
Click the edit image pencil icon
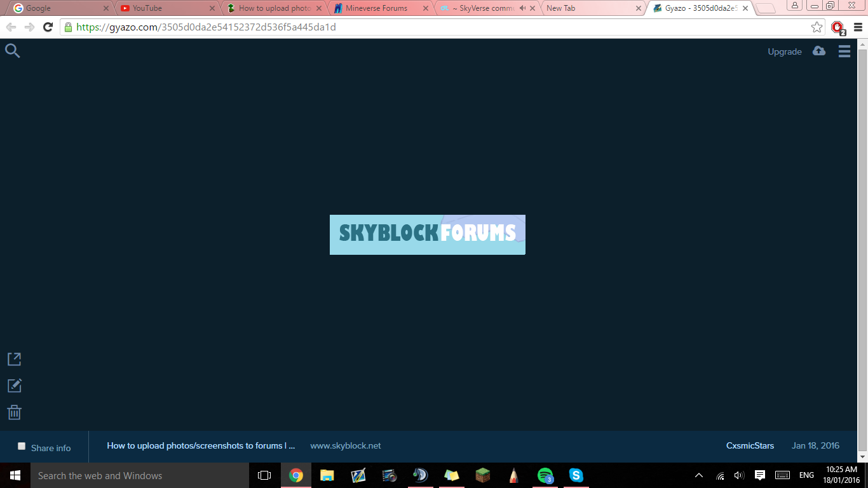pyautogui.click(x=14, y=386)
